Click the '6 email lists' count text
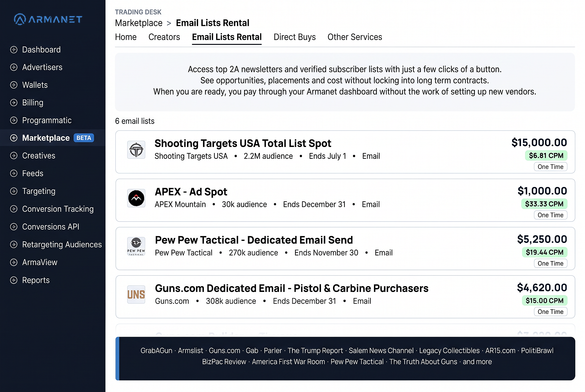The image size is (585, 392). point(135,121)
